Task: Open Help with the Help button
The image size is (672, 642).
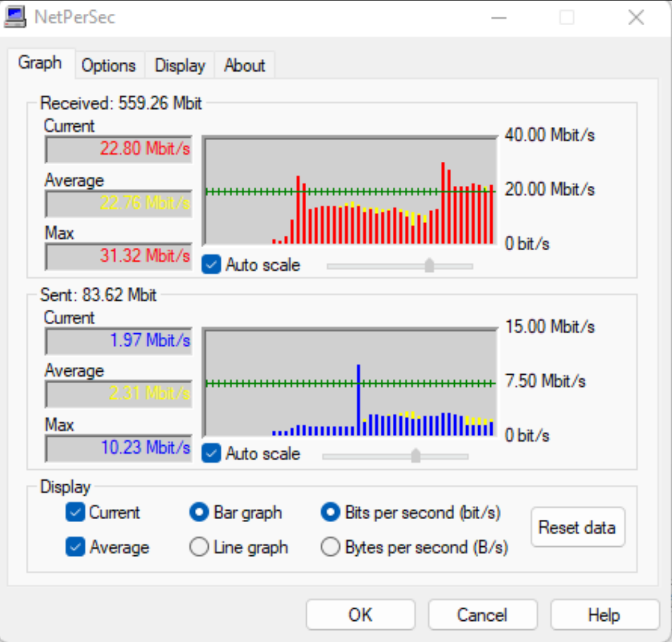Action: tap(604, 614)
